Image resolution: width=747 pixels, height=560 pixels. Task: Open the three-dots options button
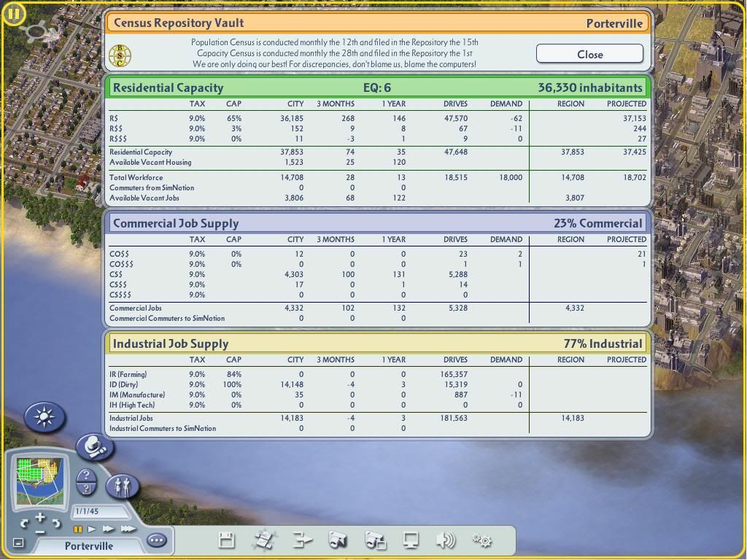click(157, 540)
